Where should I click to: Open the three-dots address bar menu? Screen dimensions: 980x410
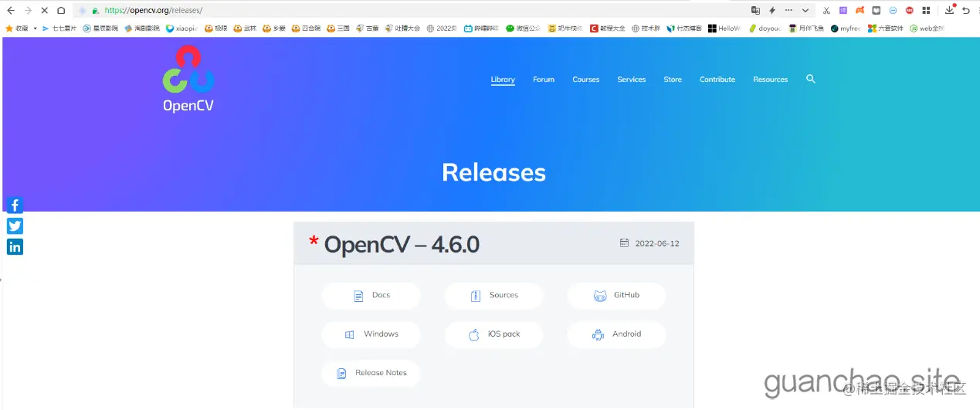pos(788,10)
